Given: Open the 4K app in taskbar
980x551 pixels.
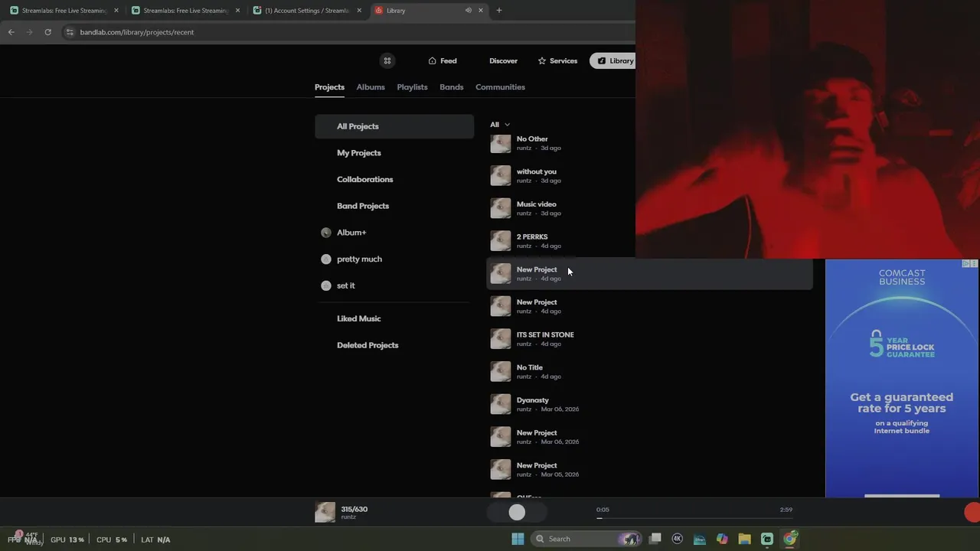Looking at the screenshot, I should [677, 539].
